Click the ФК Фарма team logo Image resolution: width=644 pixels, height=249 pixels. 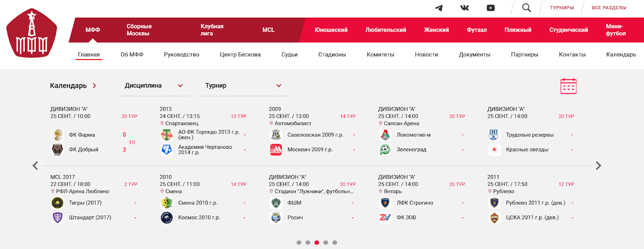click(x=58, y=135)
